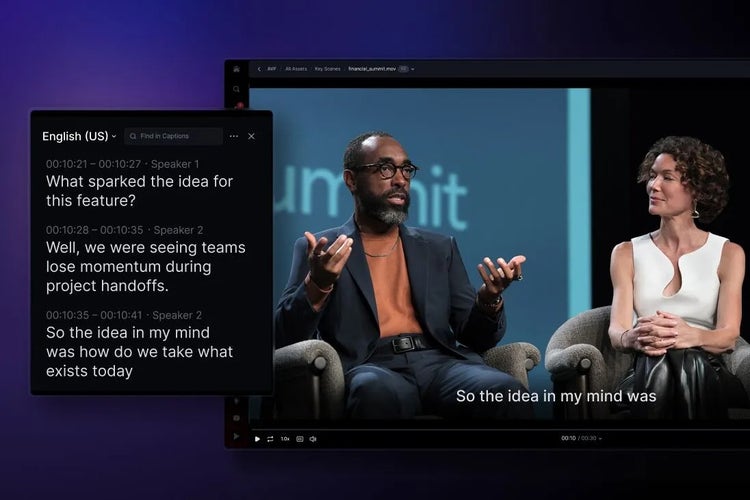Click the home icon in left sidebar
The image size is (750, 500).
[237, 69]
